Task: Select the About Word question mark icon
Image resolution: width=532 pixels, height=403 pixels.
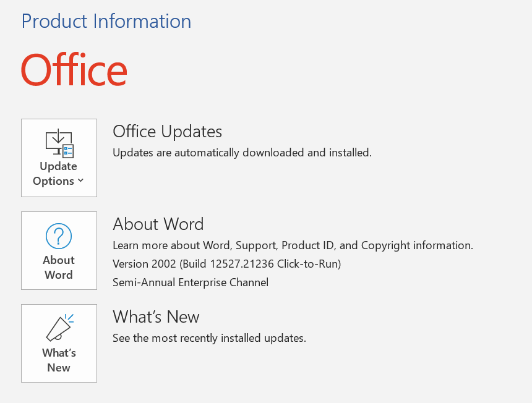Action: tap(59, 235)
